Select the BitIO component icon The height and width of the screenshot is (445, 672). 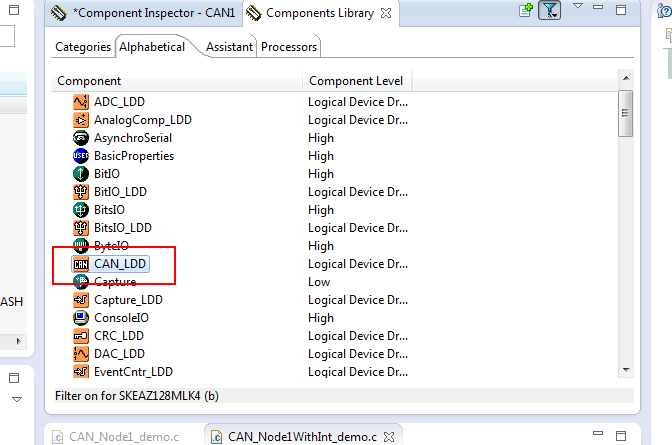81,174
